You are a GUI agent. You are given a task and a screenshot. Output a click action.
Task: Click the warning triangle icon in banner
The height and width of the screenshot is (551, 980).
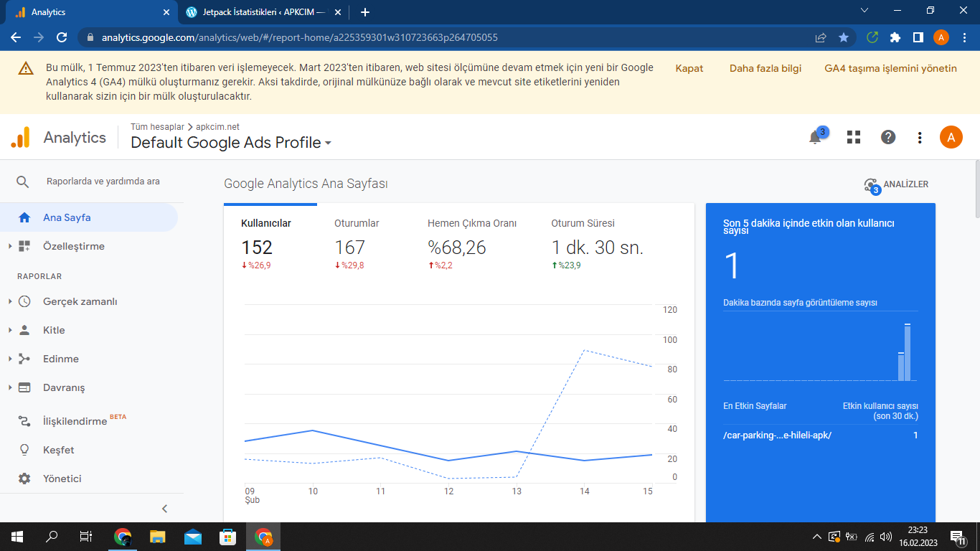(x=26, y=68)
